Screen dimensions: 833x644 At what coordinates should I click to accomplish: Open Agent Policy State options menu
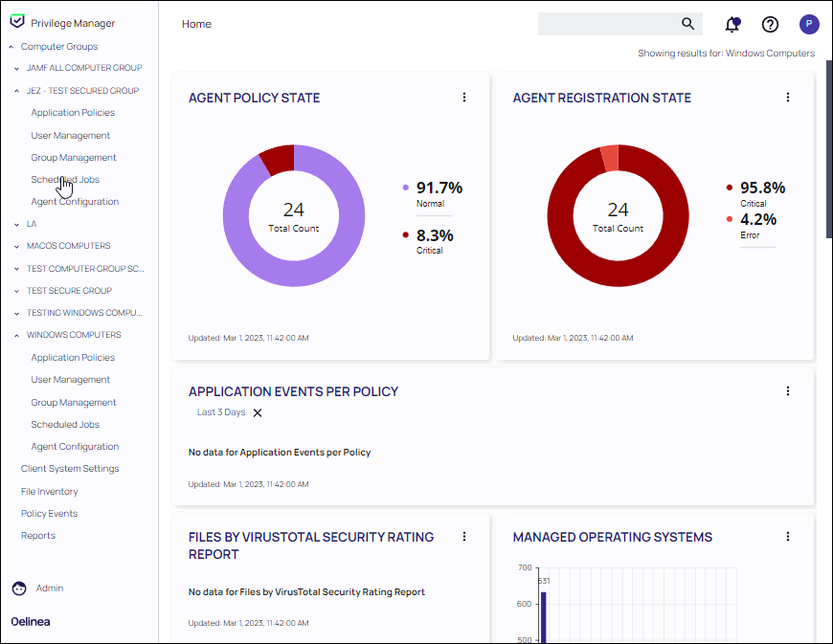[x=464, y=98]
